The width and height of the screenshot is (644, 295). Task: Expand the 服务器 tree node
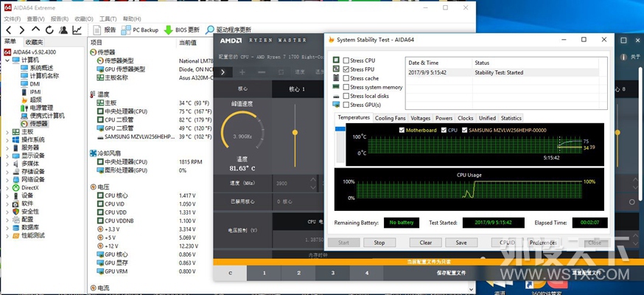(x=7, y=147)
